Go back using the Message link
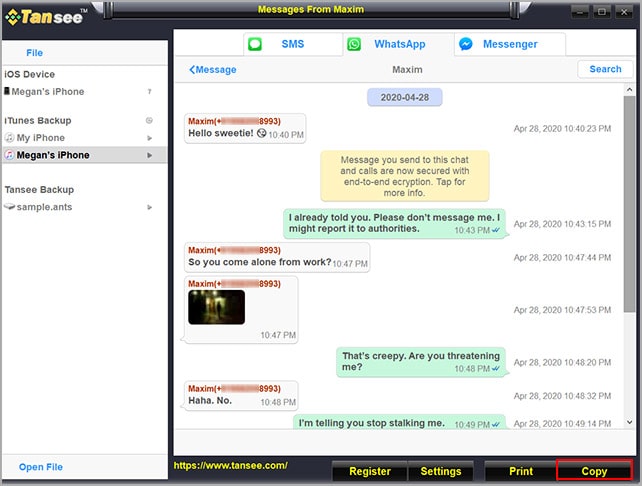 (213, 70)
